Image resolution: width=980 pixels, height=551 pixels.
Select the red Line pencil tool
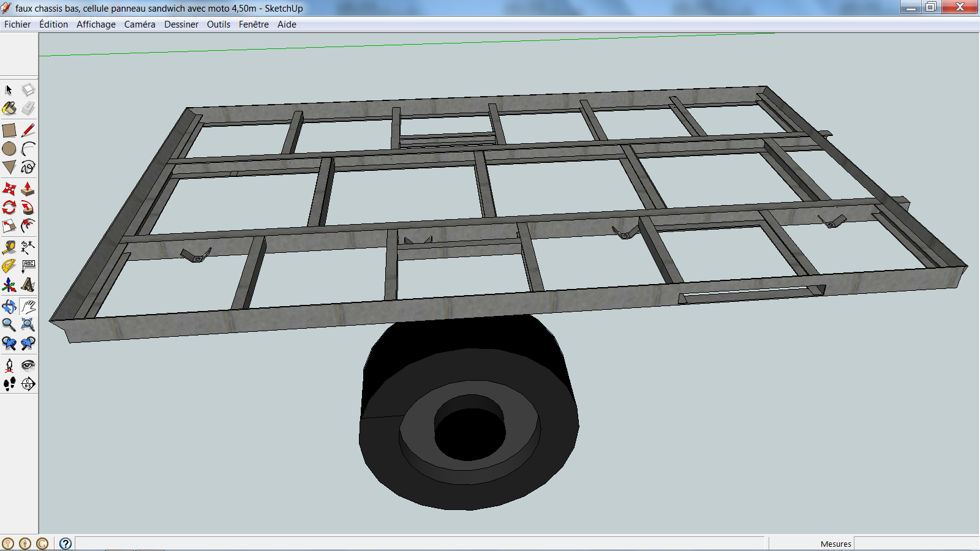point(28,130)
